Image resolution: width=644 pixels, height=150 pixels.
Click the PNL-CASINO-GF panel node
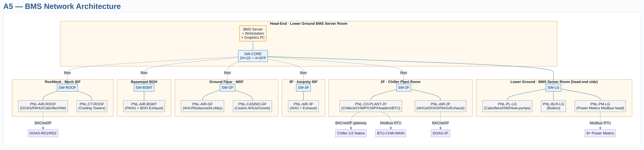252,106
